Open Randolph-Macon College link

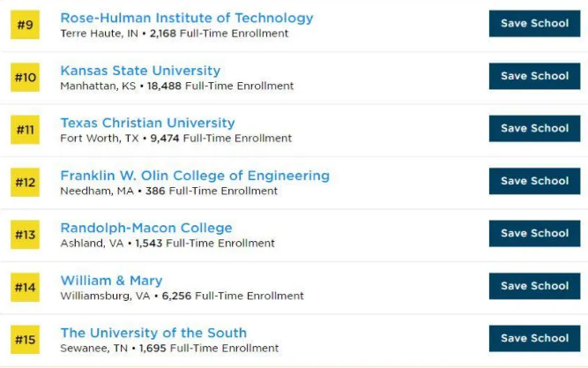pyautogui.click(x=145, y=228)
